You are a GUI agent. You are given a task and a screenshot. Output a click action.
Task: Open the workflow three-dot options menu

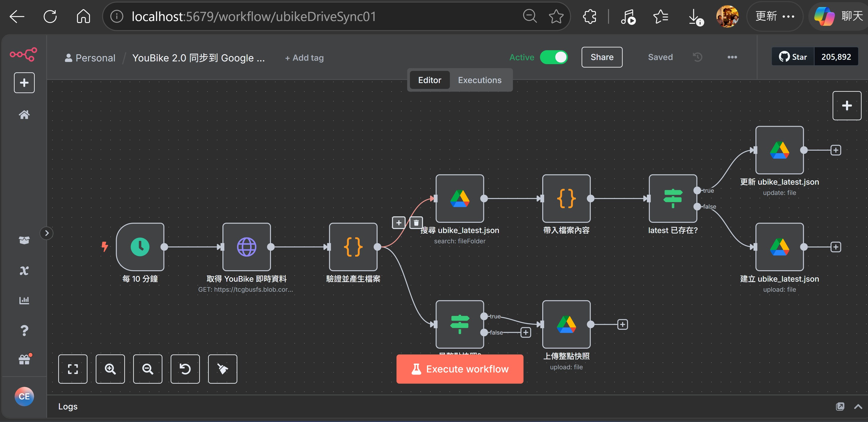732,57
